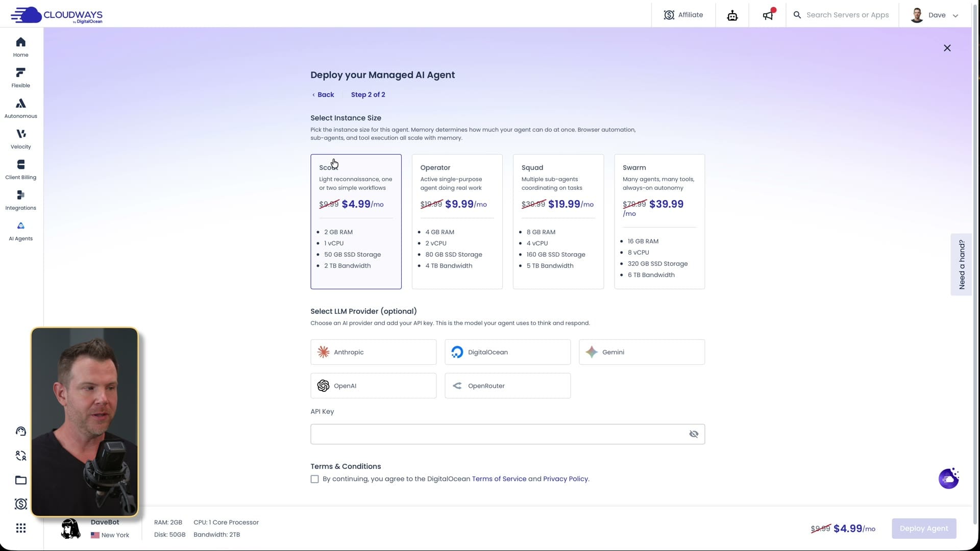980x551 pixels.
Task: Go Back to previous step
Action: tap(323, 94)
